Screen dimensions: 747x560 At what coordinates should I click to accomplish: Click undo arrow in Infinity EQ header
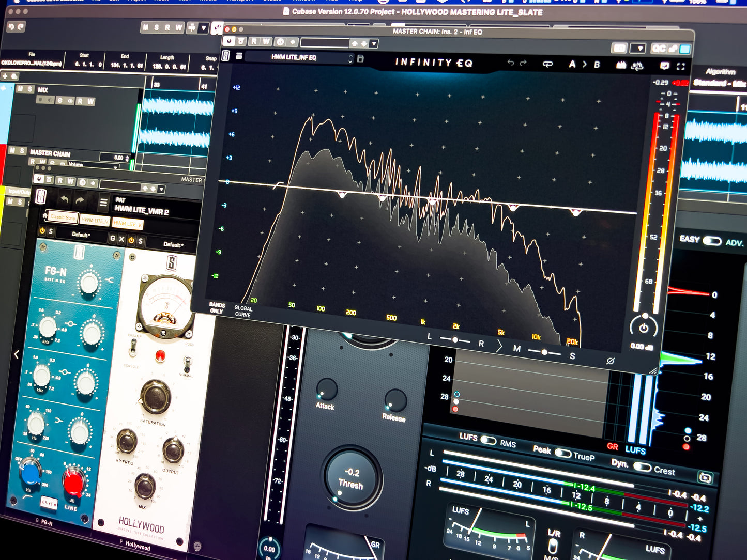[510, 63]
